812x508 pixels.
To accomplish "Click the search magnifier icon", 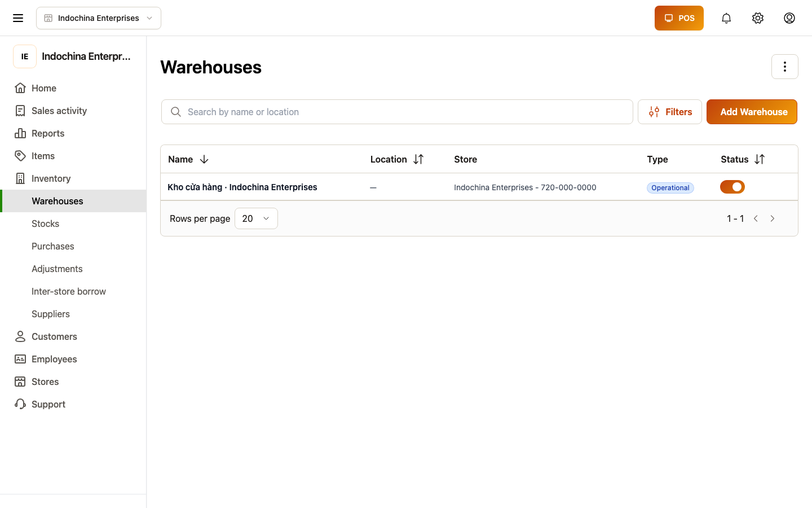I will coord(176,112).
